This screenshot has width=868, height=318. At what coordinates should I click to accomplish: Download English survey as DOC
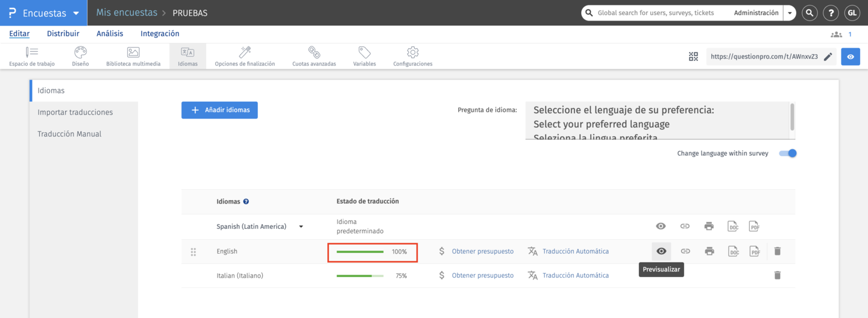point(733,251)
